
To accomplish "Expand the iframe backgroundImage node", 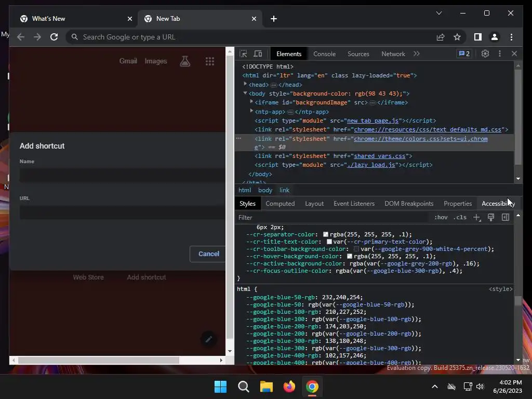I will click(x=251, y=101).
